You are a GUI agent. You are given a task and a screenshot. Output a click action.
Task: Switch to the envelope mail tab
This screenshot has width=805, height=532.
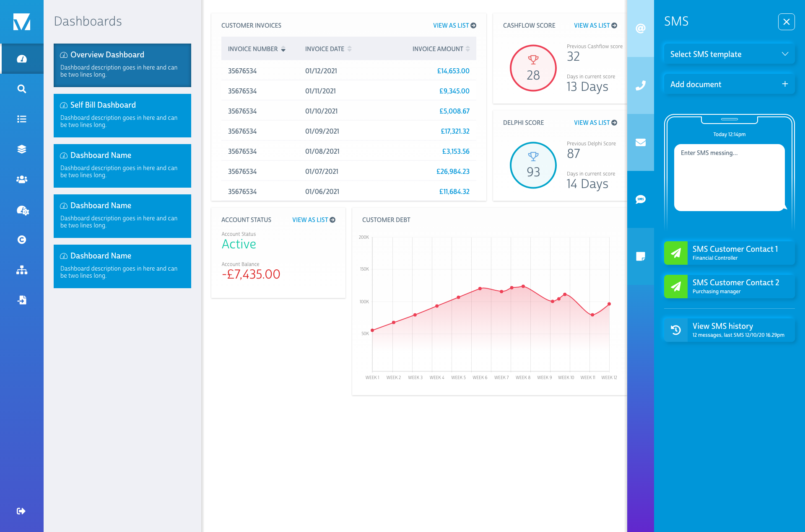click(x=640, y=142)
